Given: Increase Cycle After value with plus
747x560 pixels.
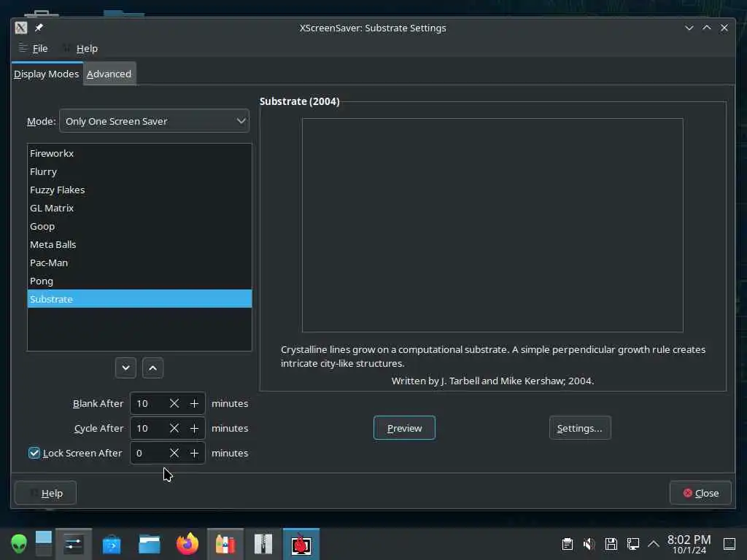Looking at the screenshot, I should tap(194, 428).
